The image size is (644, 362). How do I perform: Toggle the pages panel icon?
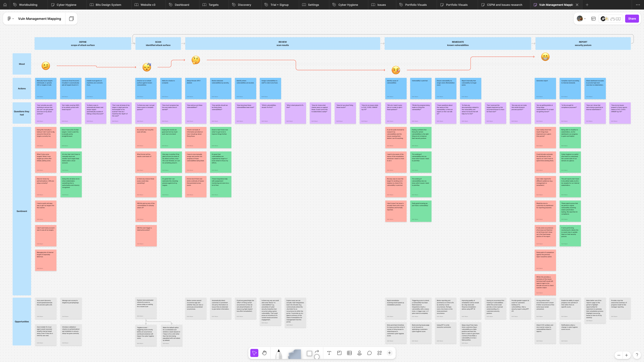click(x=71, y=19)
